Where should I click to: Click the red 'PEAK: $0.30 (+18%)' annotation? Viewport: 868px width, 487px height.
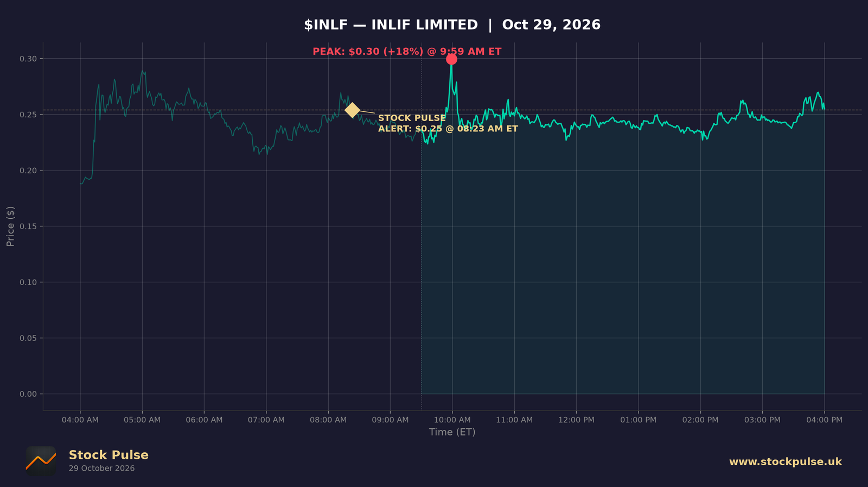pos(368,52)
